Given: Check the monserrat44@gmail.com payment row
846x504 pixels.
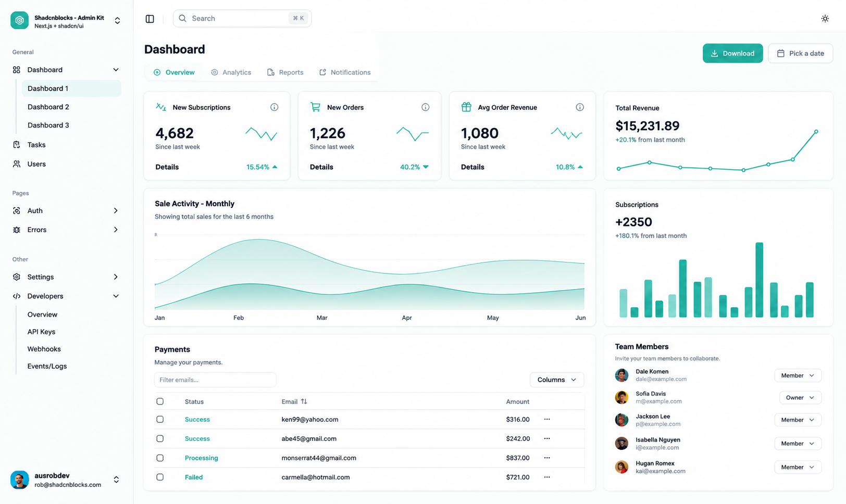Looking at the screenshot, I should coord(160,458).
